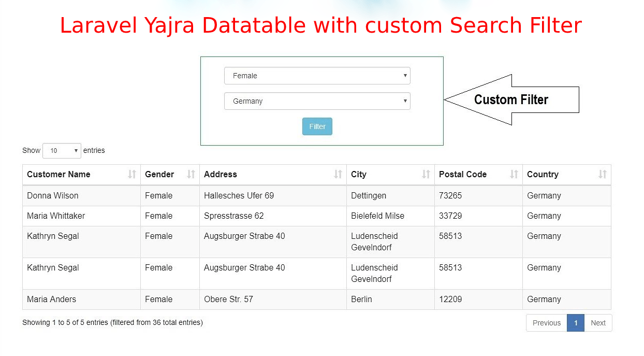The height and width of the screenshot is (356, 644).
Task: Click the Filter button
Action: pos(317,126)
